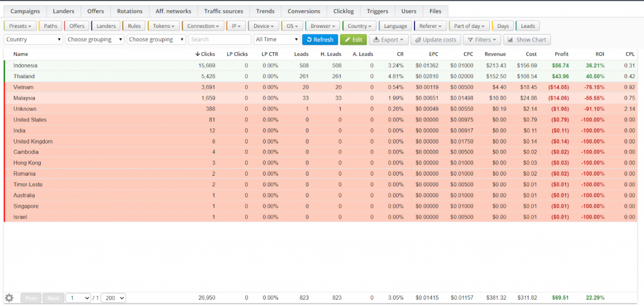Open the settings gear icon at bottom
644x306 pixels.
[x=9, y=298]
